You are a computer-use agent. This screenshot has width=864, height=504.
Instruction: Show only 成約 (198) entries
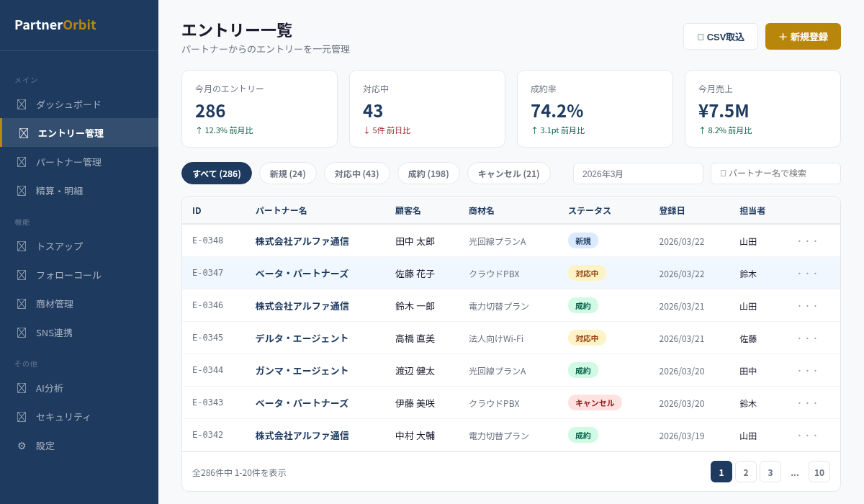428,174
